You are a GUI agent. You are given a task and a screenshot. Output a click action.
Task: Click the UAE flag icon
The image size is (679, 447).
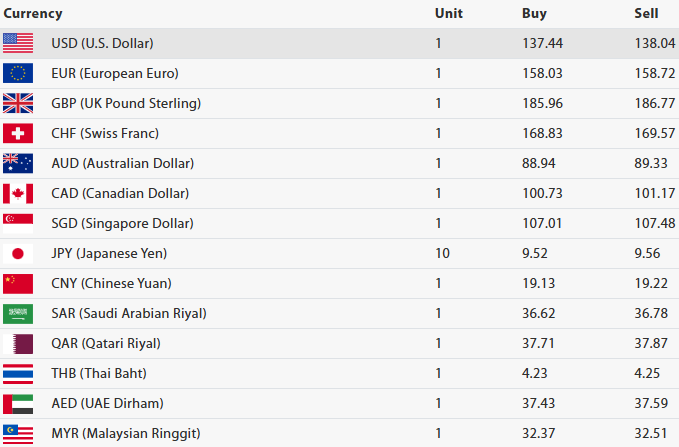point(18,403)
